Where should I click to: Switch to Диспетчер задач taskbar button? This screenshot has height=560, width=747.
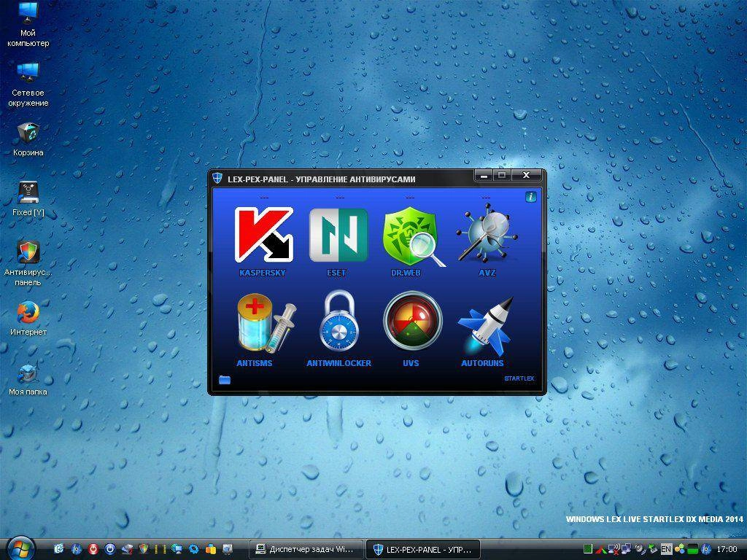[x=306, y=549]
